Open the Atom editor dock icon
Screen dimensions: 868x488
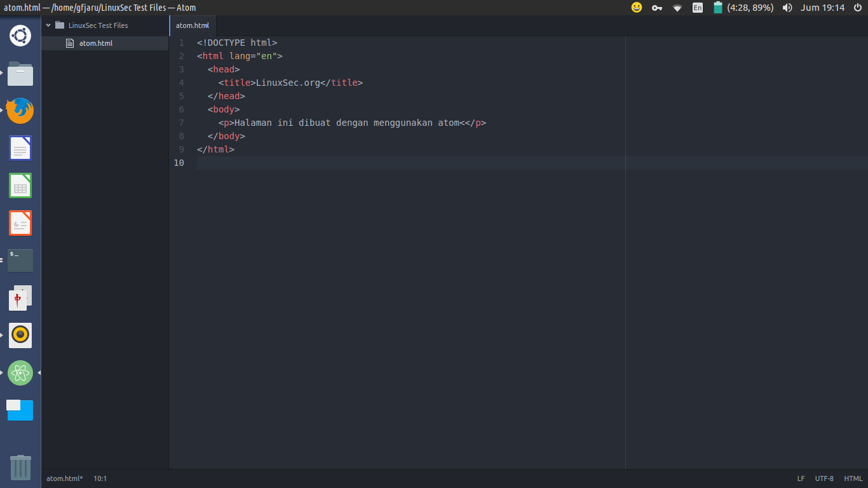click(20, 373)
